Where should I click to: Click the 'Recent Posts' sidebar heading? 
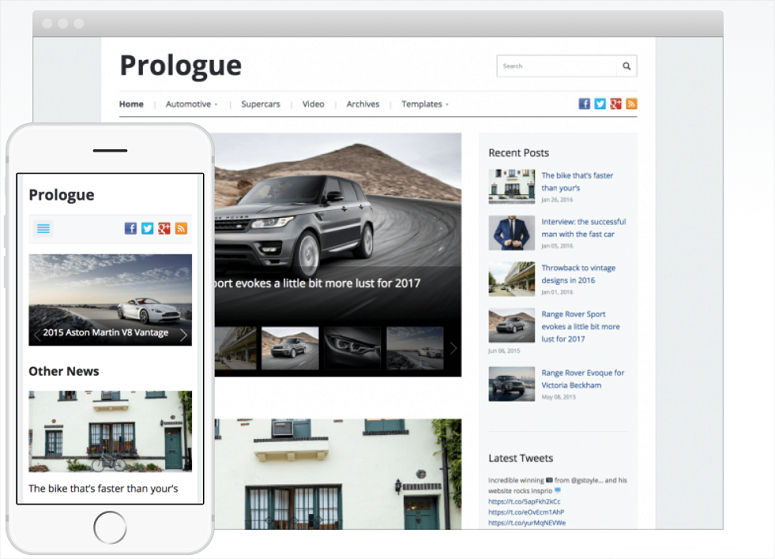pyautogui.click(x=518, y=153)
